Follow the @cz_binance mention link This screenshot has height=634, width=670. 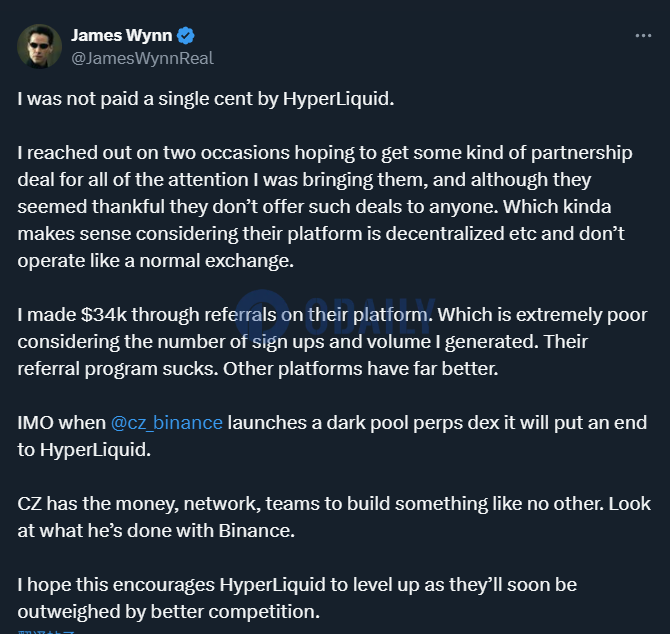[x=167, y=423]
